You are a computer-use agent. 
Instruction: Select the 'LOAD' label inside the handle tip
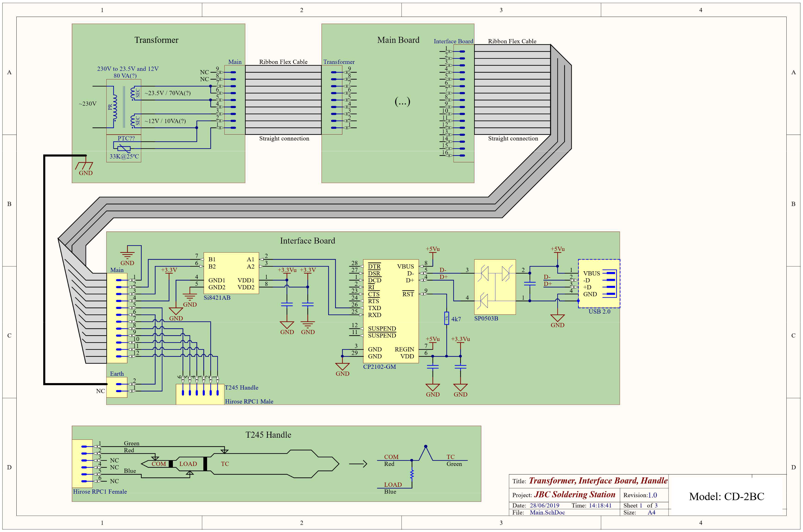[188, 464]
